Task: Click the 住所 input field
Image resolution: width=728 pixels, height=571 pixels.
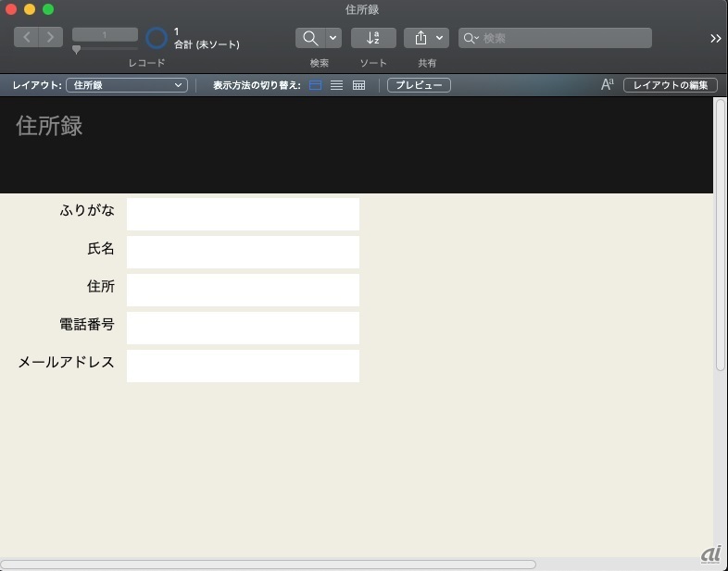Action: (243, 291)
